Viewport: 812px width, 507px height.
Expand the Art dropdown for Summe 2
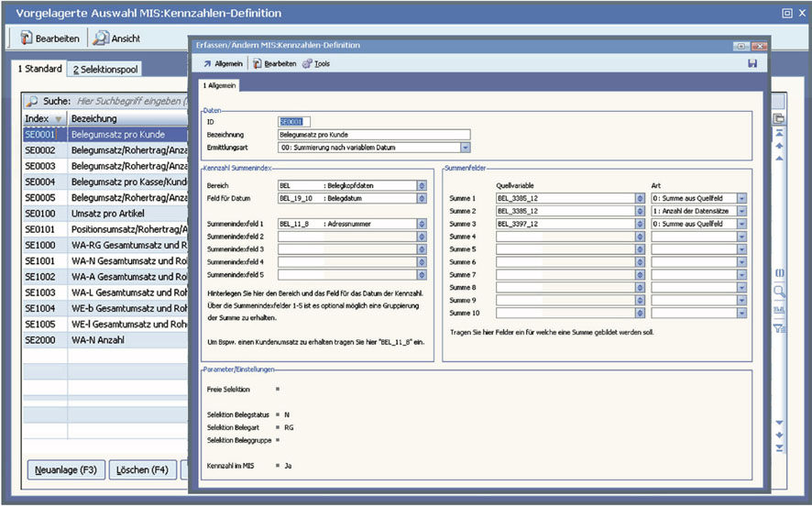coord(741,211)
